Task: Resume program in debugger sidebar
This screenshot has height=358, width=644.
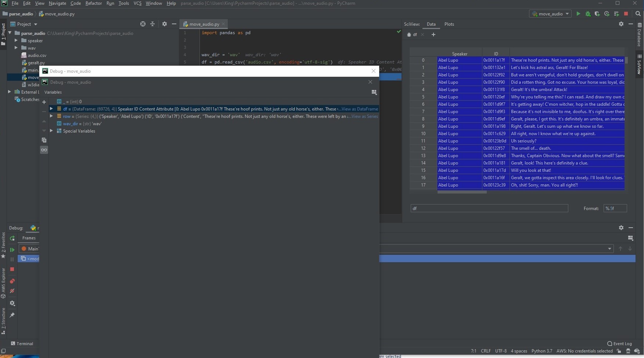Action: (x=12, y=250)
